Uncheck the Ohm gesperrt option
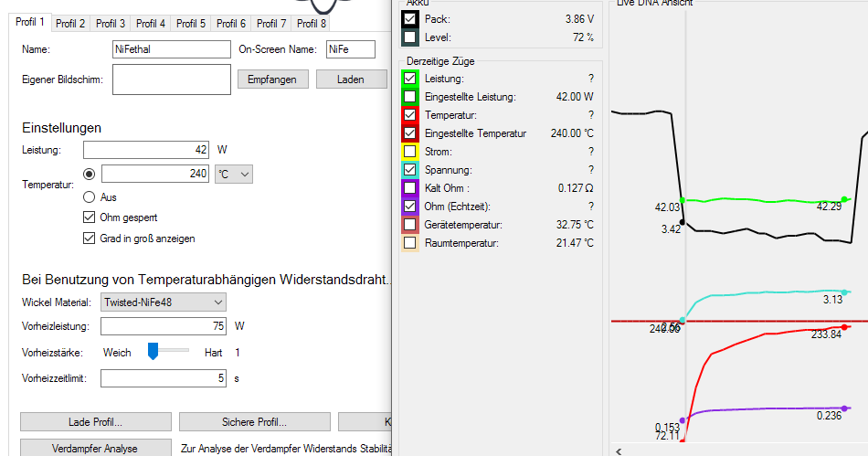The width and height of the screenshot is (868, 456). [x=90, y=217]
